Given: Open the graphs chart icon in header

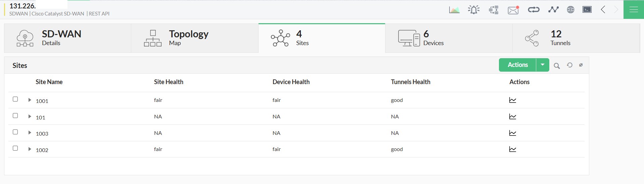Looking at the screenshot, I should point(454,10).
